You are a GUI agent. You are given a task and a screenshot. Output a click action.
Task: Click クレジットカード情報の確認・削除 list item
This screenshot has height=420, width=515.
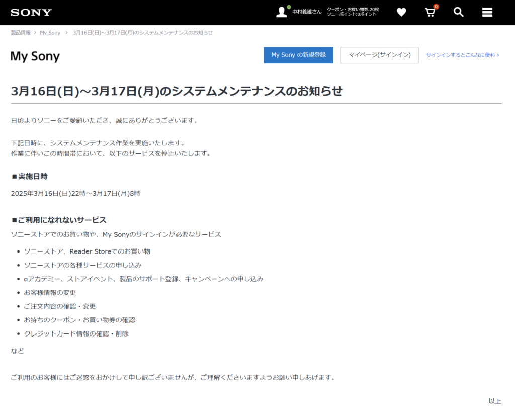76,334
